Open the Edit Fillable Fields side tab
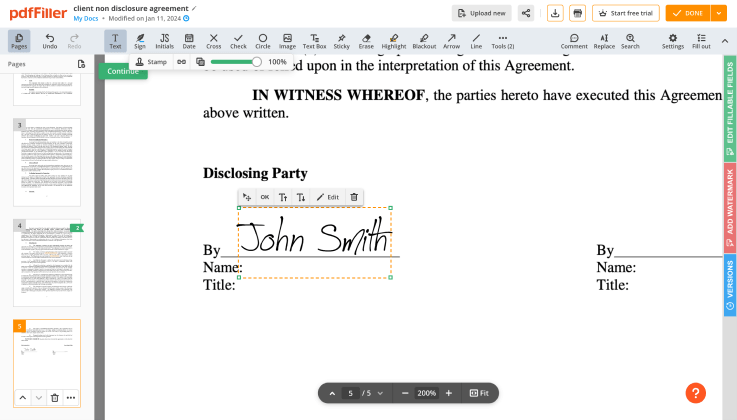 729,109
